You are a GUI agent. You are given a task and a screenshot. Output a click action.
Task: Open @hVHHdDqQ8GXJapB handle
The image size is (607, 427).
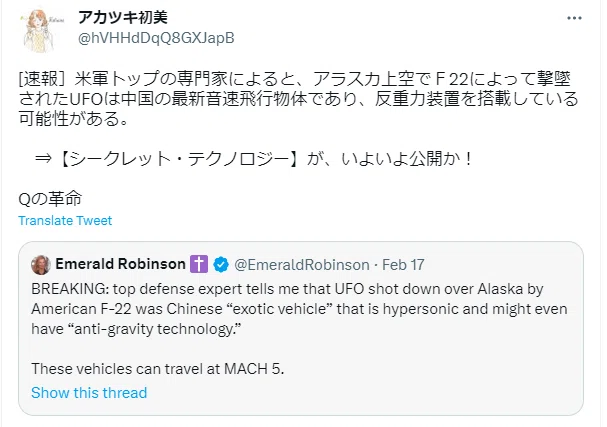[x=156, y=38]
